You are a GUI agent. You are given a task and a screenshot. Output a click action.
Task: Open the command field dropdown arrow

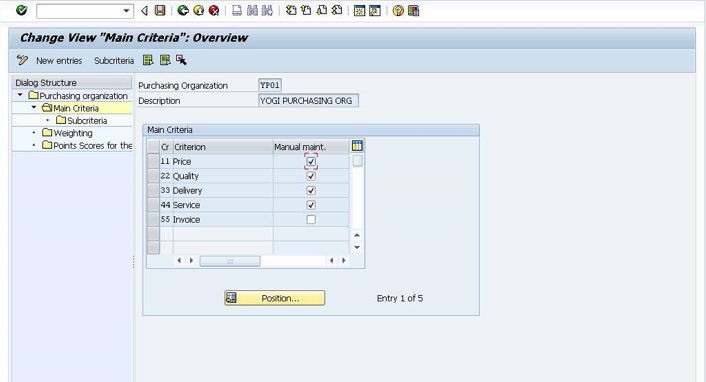tap(127, 11)
